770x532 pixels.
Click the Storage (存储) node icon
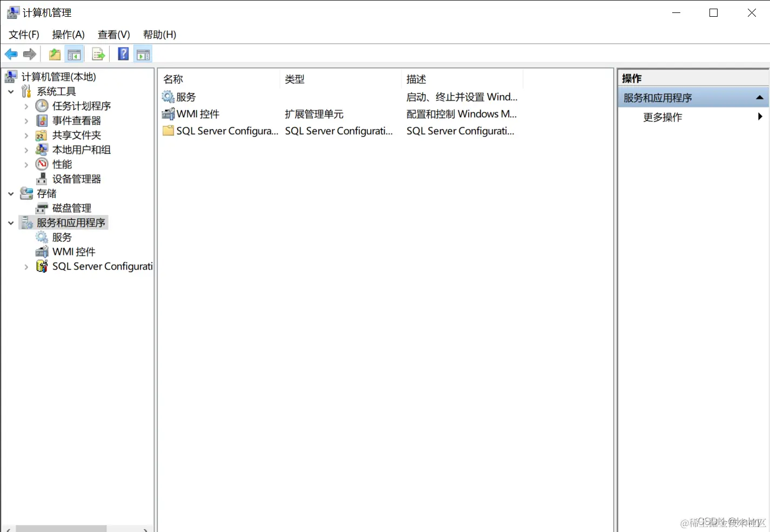tap(26, 193)
